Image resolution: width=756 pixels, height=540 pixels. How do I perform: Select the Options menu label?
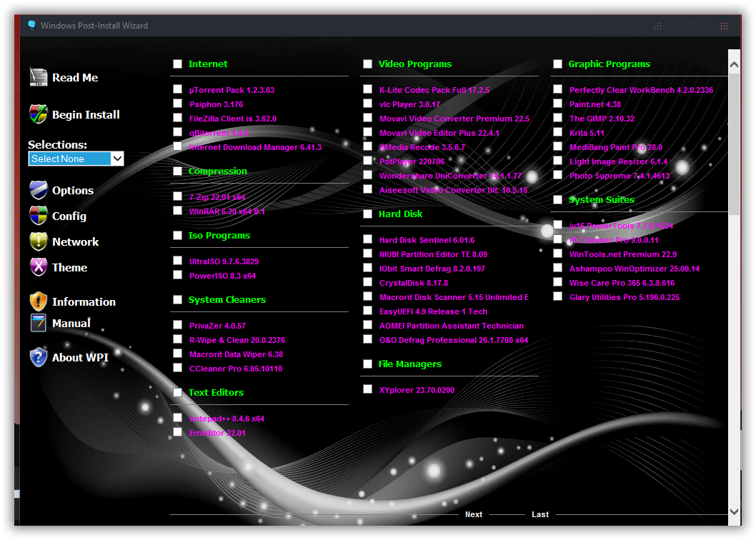[73, 191]
